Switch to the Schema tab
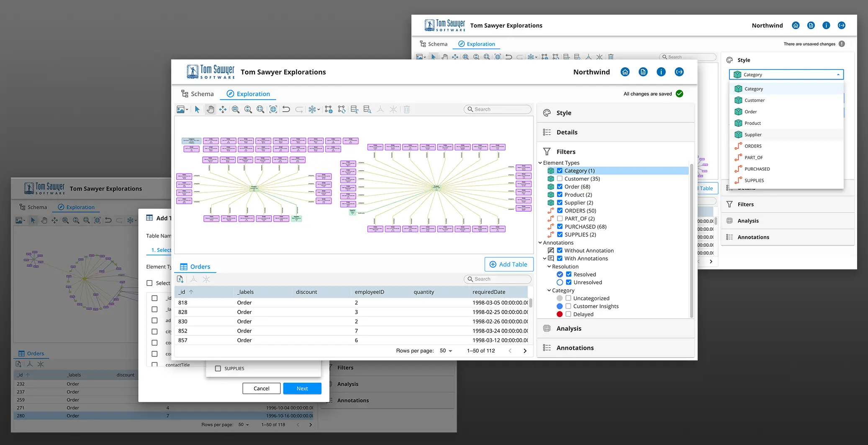Screen dimensions: 868x445 (197, 94)
